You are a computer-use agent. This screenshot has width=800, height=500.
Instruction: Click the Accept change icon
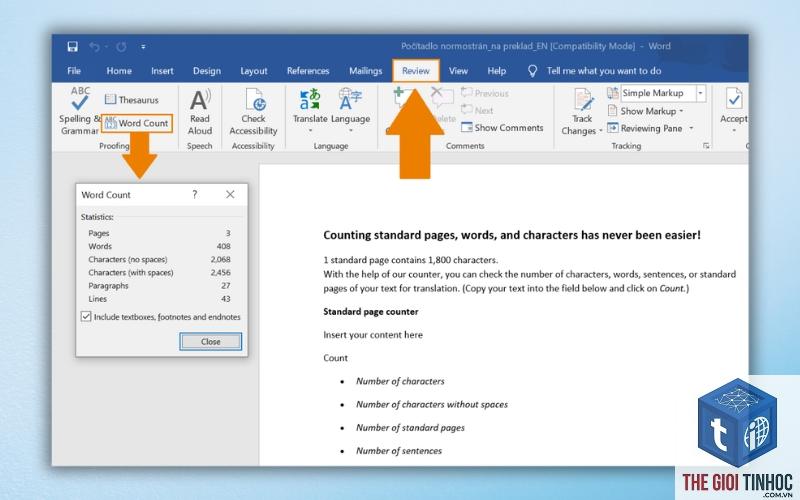point(734,99)
